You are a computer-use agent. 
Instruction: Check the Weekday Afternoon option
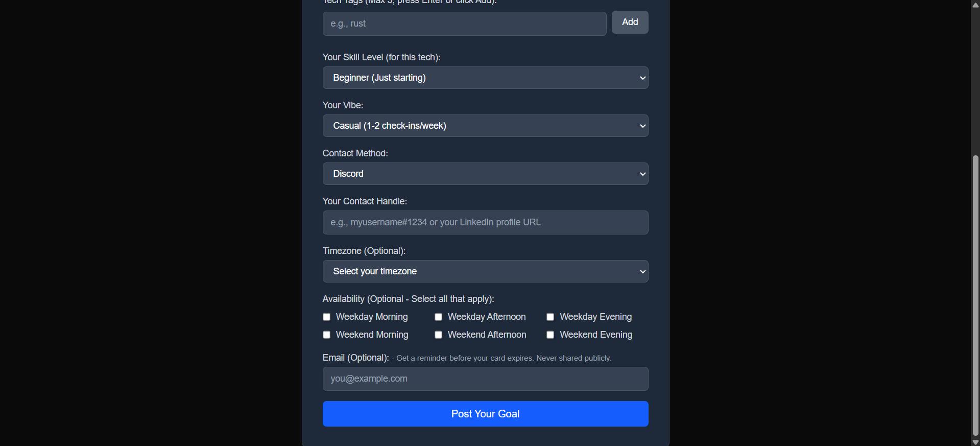(x=438, y=317)
